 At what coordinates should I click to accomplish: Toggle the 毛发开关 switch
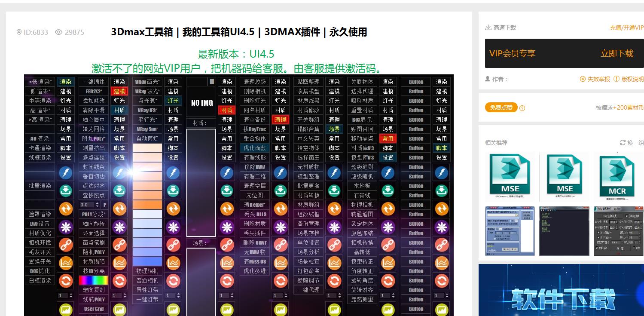pos(40,252)
